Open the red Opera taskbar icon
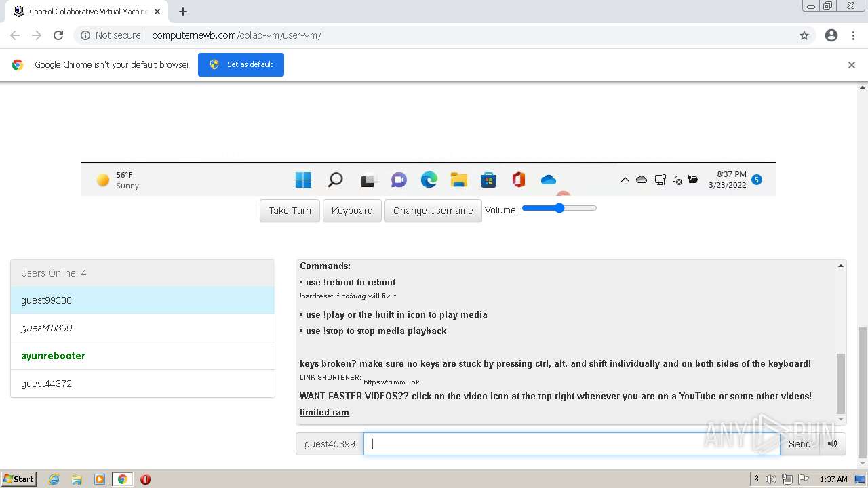868x488 pixels. [145, 479]
